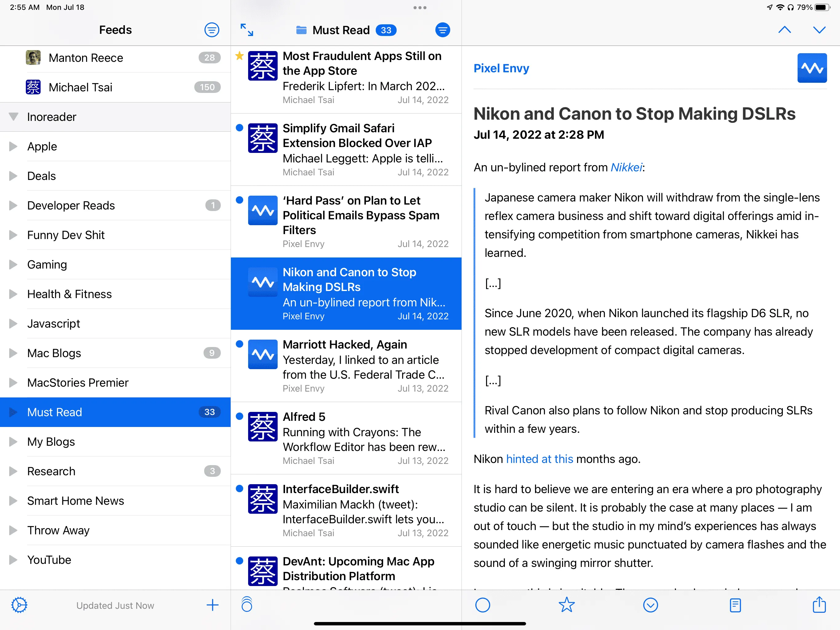Expand the Gaming folder
This screenshot has width=840, height=630.
[x=13, y=264]
